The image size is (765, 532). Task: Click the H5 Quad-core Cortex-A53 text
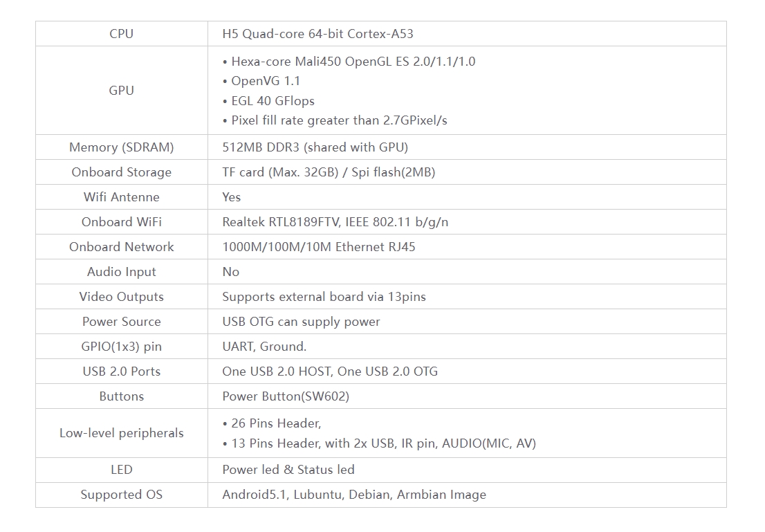(317, 33)
